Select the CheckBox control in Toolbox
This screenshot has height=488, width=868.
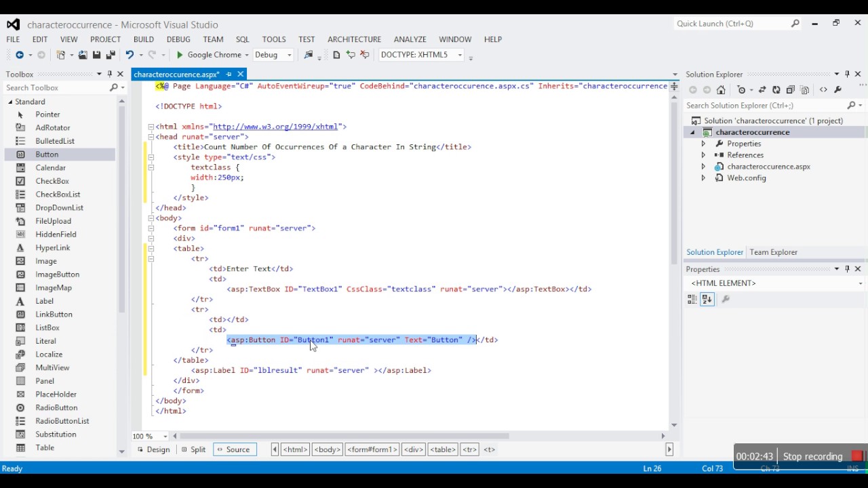(52, 181)
